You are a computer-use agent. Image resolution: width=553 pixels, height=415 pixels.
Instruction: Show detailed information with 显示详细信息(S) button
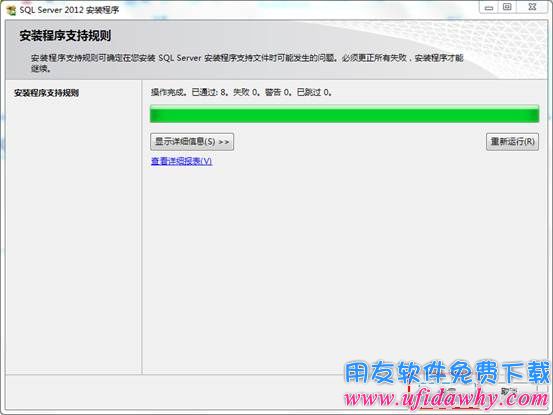[192, 142]
